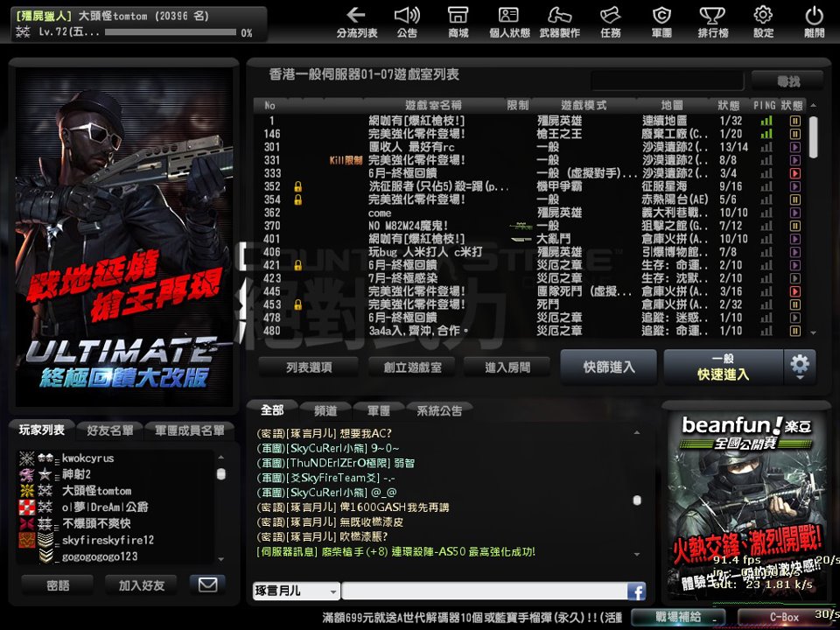Screen dimensions: 840x630
Task: Open the 任務 missions icon
Action: tap(611, 22)
